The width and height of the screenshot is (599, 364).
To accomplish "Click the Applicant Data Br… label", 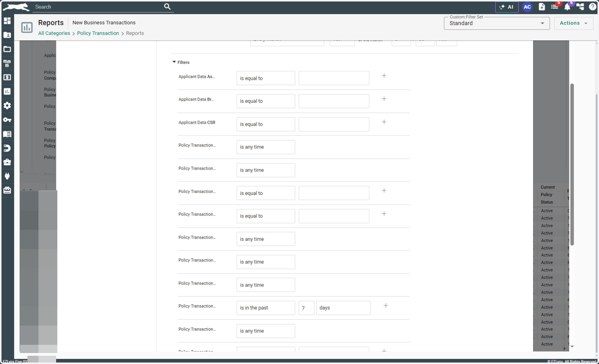I will (x=196, y=99).
